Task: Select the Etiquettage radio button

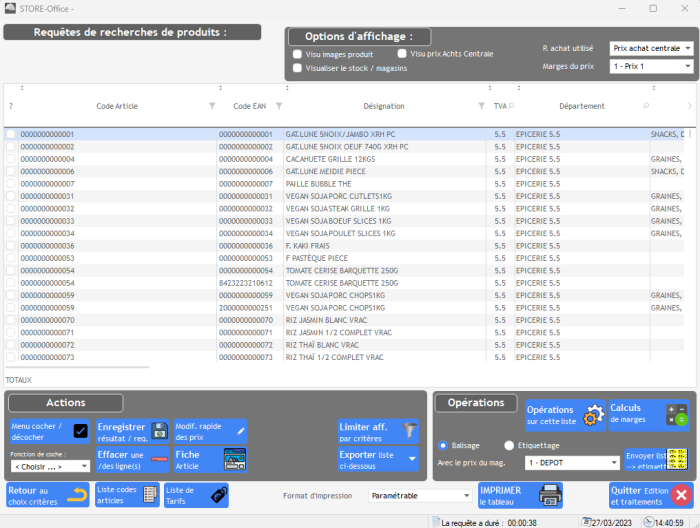Action: (509, 445)
